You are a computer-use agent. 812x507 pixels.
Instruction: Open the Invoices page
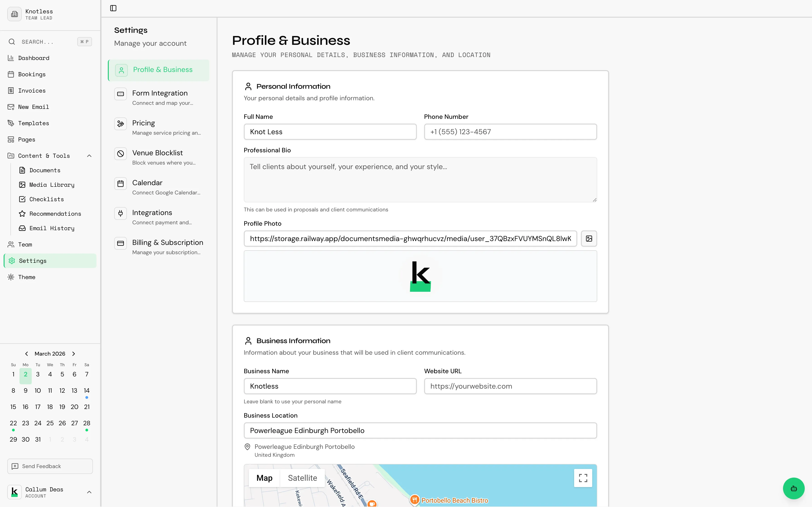[31, 91]
